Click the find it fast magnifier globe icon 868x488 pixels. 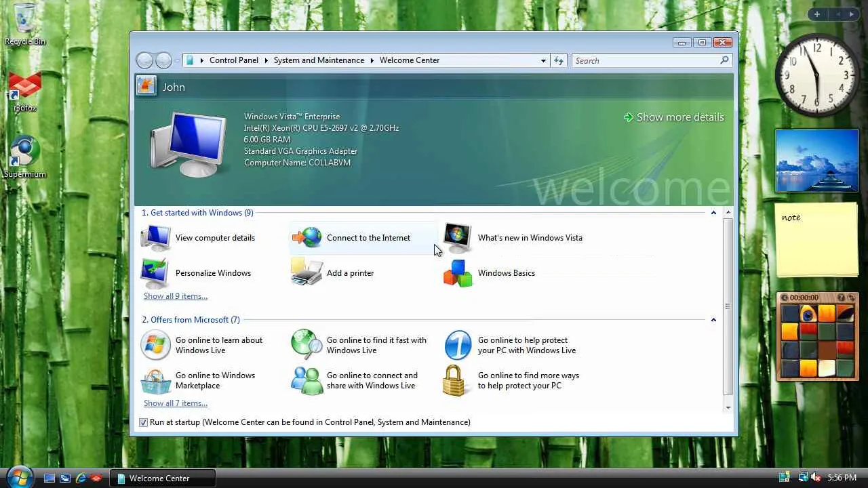307,345
